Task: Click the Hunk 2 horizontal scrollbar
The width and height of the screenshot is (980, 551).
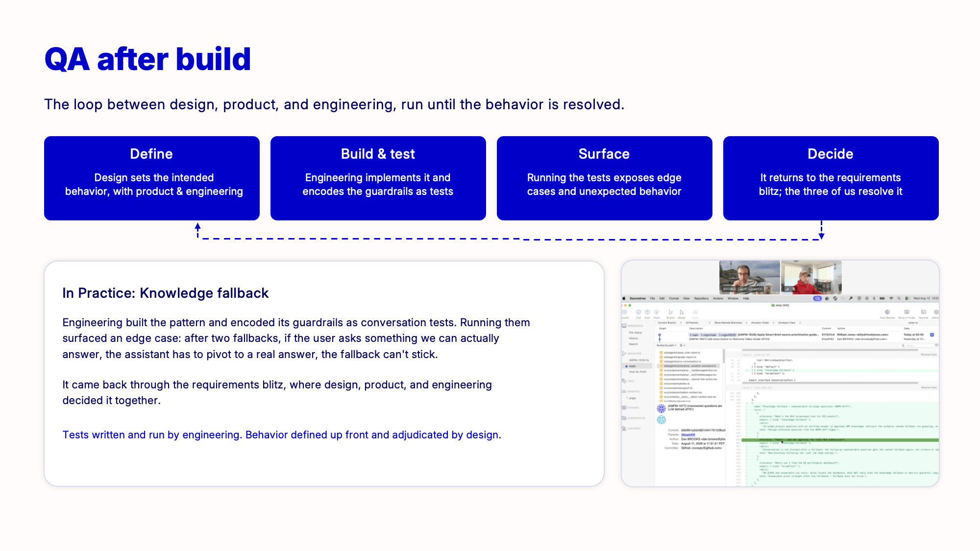Action: [830, 383]
